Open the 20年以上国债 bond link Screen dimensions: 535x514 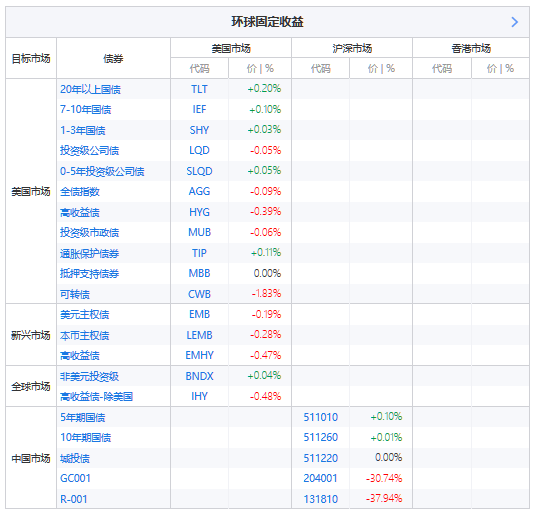point(90,89)
